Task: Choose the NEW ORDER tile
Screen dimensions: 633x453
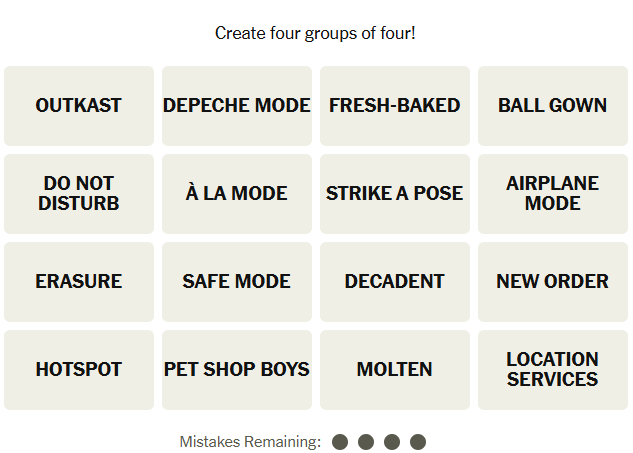Action: coord(553,282)
